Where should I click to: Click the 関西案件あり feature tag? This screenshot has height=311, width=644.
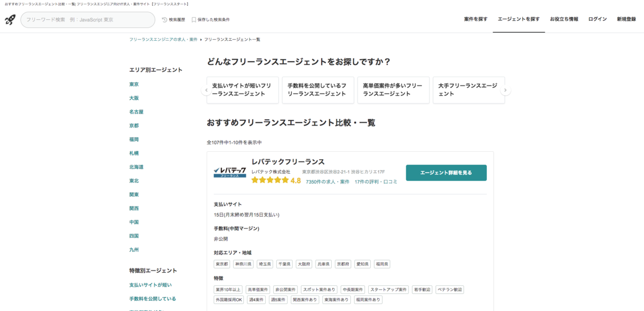[x=305, y=300]
